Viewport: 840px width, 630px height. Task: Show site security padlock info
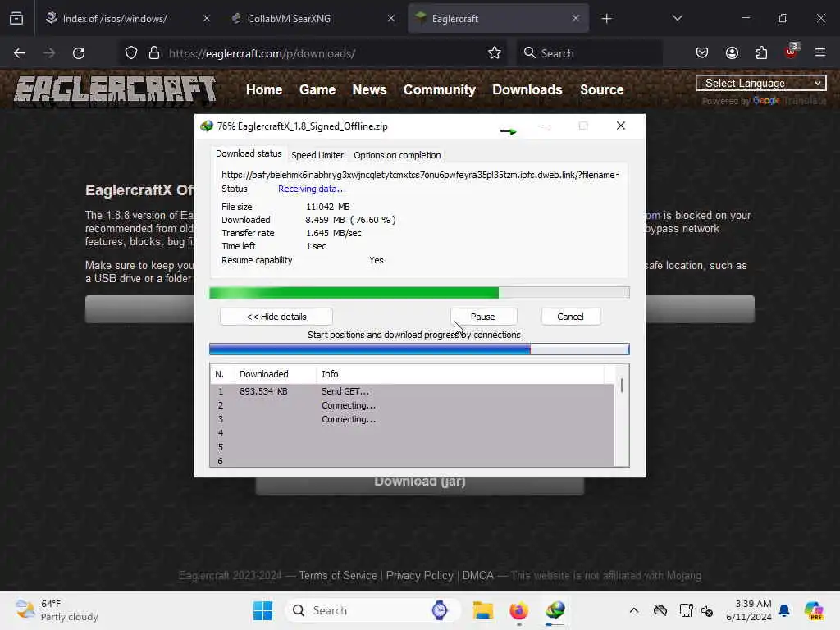click(154, 53)
